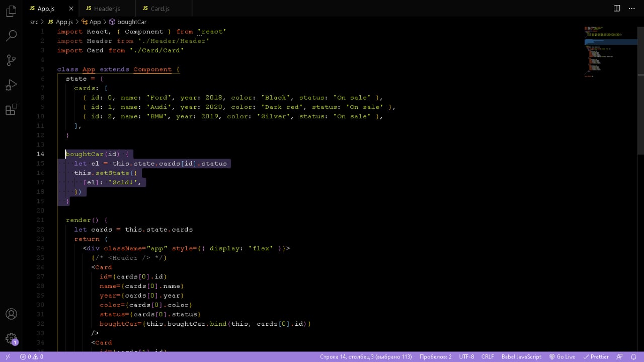The image size is (644, 362).
Task: Open the Search view icon
Action: (x=11, y=36)
